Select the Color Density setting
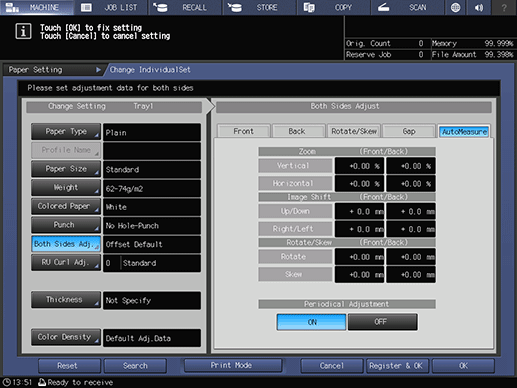Screen dimensions: 517x388 [66, 337]
